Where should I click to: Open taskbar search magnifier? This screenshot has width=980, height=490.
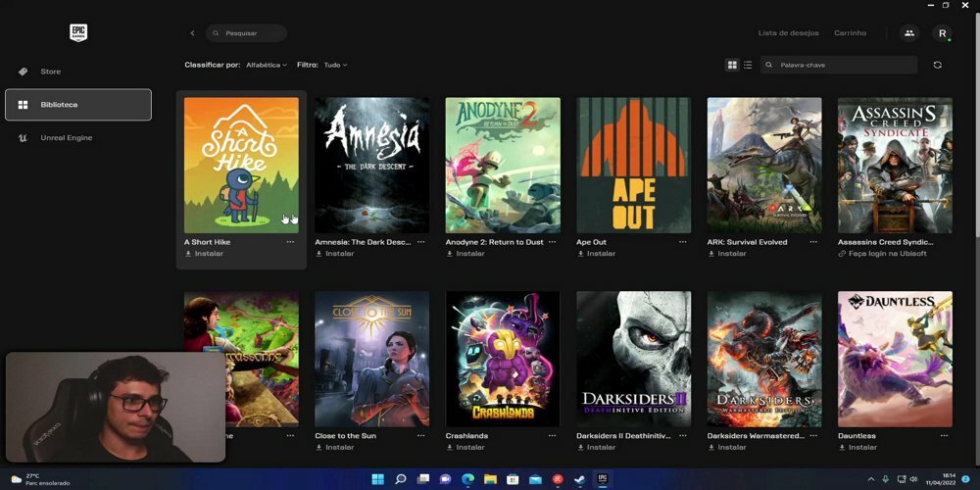[401, 479]
